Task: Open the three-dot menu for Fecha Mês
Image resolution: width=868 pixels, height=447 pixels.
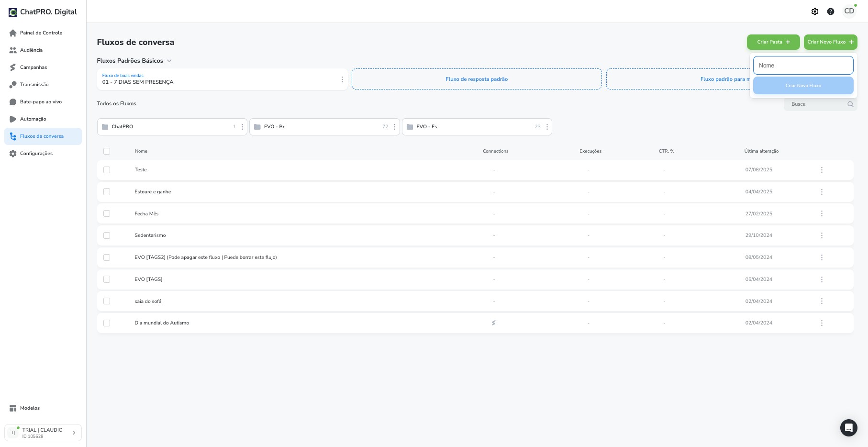Action: 822,213
